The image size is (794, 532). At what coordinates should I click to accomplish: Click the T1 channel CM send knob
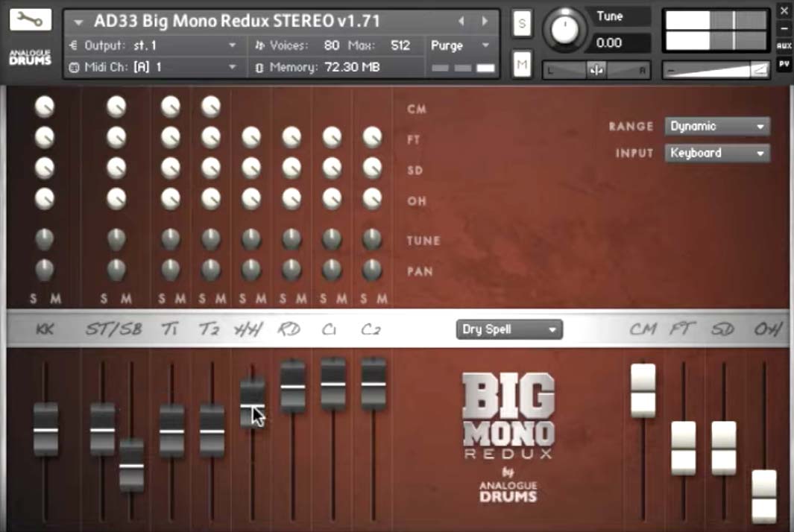(x=171, y=107)
